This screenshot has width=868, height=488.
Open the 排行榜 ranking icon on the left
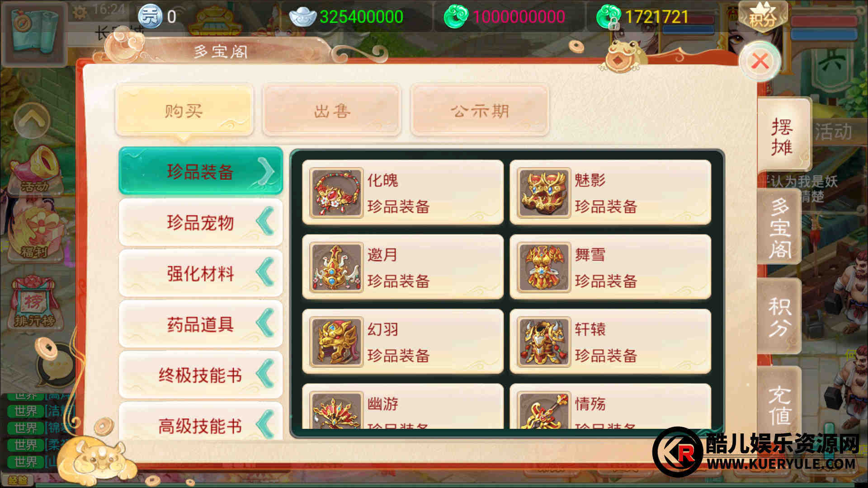34,302
